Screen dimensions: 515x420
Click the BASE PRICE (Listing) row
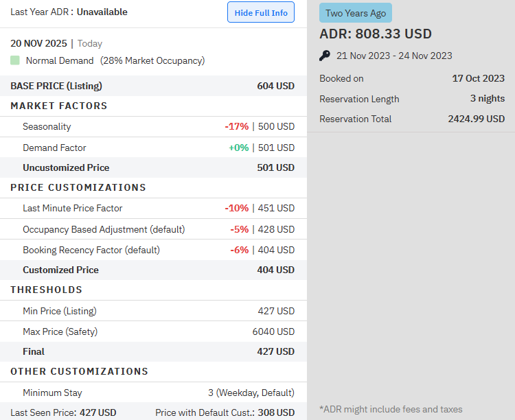coord(152,86)
